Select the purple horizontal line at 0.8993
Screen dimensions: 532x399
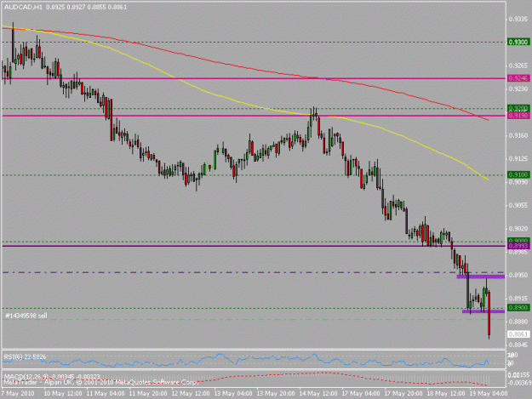pyautogui.click(x=254, y=246)
